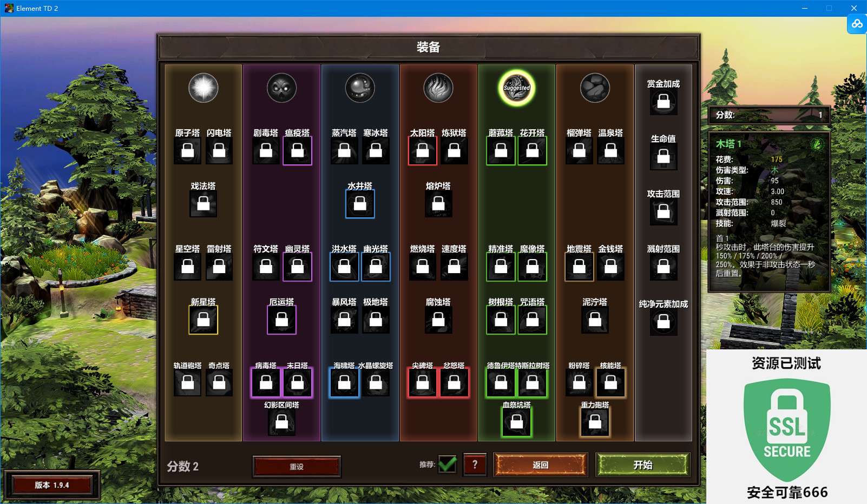Click the red 重设 reset button
Image resolution: width=867 pixels, height=504 pixels.
(297, 467)
